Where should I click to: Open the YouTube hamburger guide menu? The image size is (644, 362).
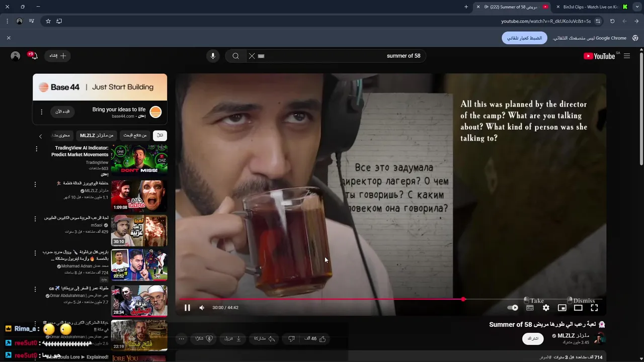coord(627,56)
